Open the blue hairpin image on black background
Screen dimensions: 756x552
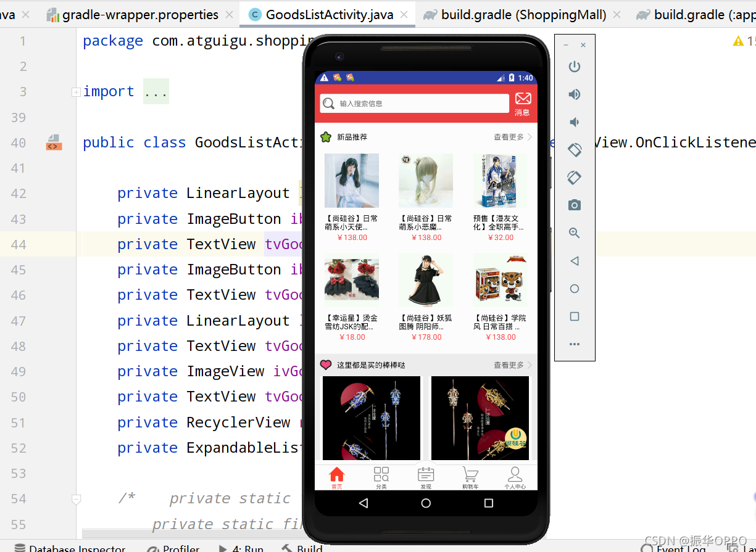pyautogui.click(x=372, y=418)
